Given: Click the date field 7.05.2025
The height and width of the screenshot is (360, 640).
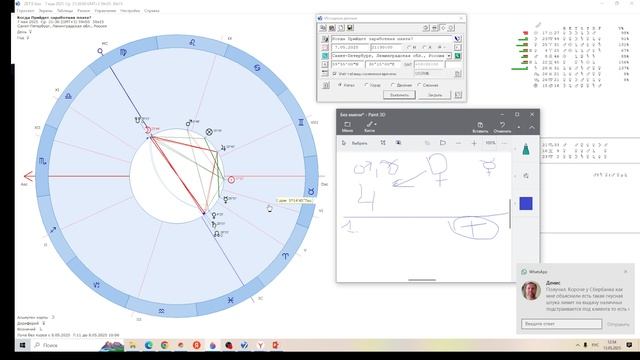Looking at the screenshot, I should (x=350, y=47).
